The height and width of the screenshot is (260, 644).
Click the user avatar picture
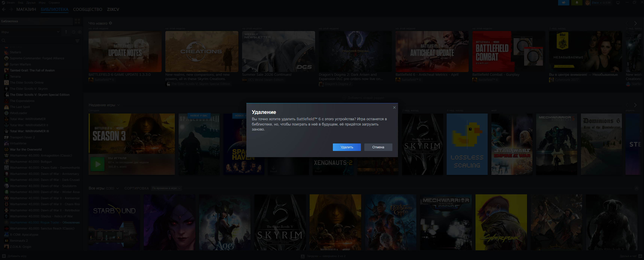tap(587, 2)
